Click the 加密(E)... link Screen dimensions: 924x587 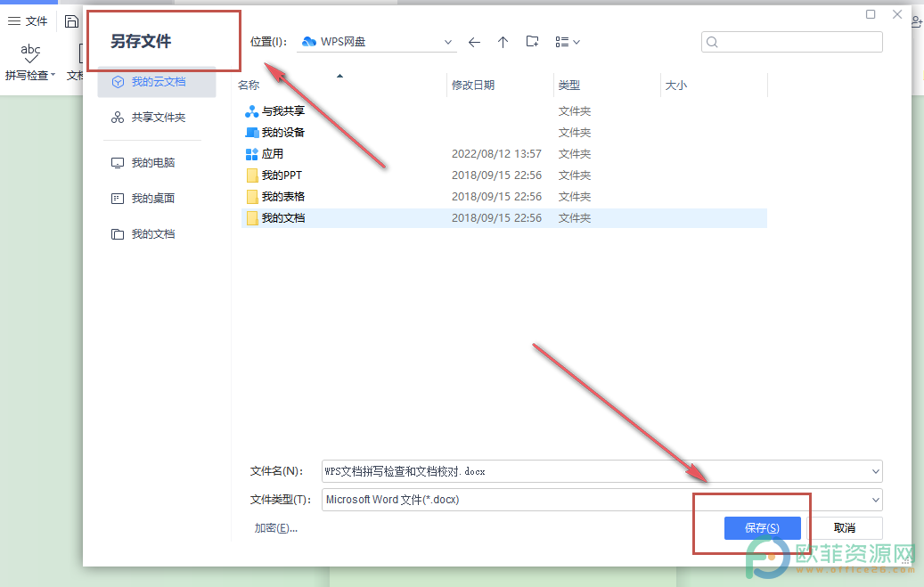click(x=276, y=528)
